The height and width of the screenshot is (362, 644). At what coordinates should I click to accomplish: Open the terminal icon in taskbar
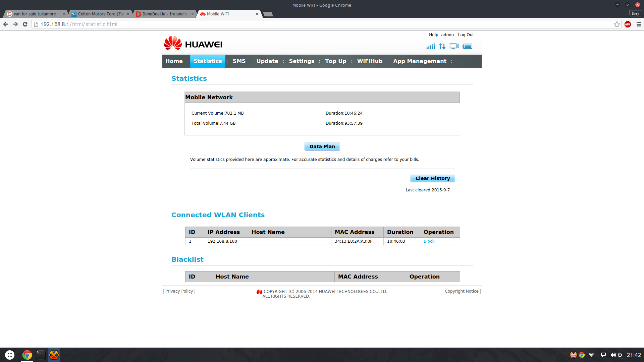click(x=41, y=355)
